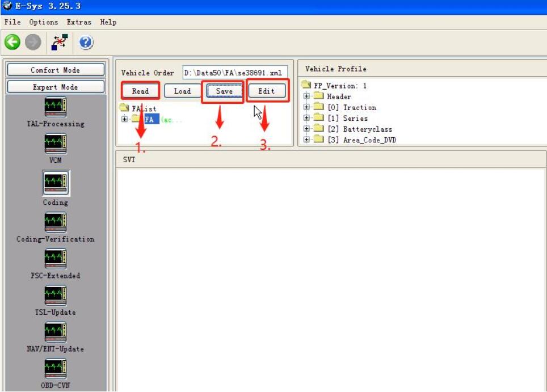This screenshot has width=547, height=392.
Task: Click the Load vehicle order button
Action: [183, 91]
